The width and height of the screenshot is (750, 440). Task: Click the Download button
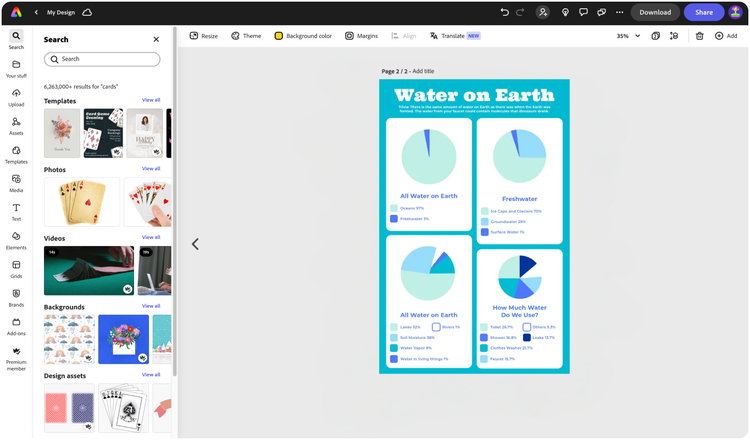(655, 12)
